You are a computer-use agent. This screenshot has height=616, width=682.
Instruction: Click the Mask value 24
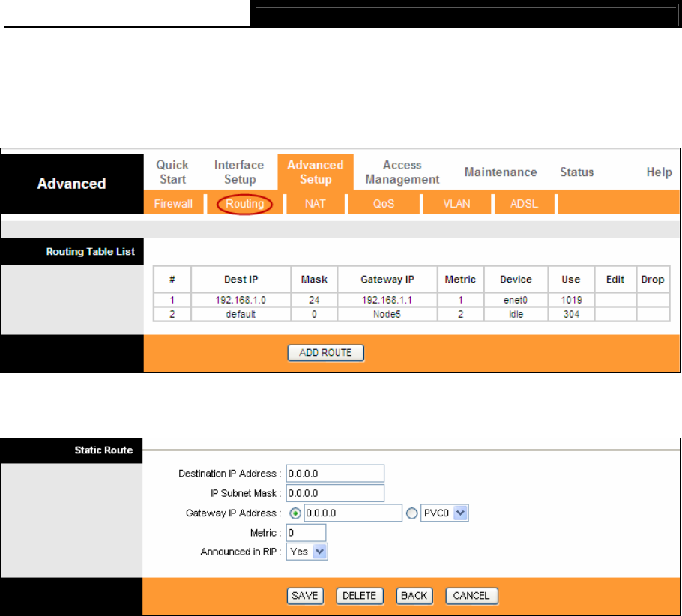(x=314, y=300)
